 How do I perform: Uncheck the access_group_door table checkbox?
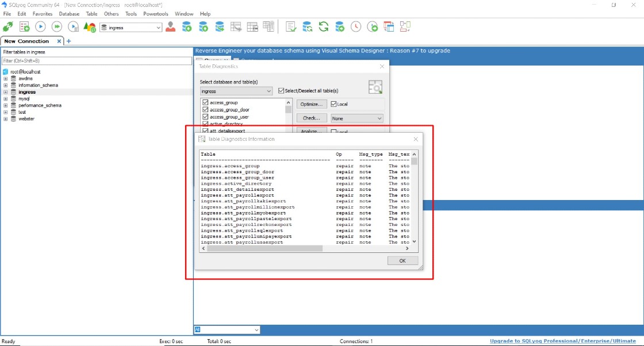pos(205,110)
